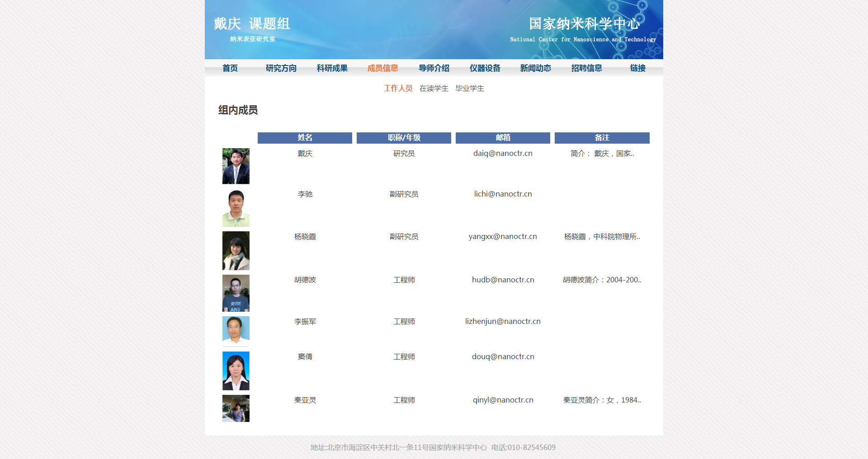Click 国家纳米科学中心 banner logo text
The height and width of the screenshot is (459, 868).
coord(585,23)
